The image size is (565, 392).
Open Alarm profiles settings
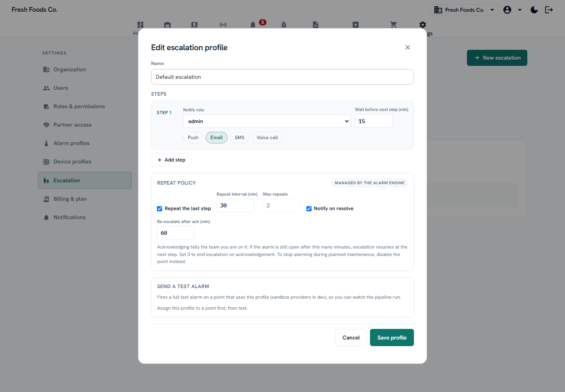[x=85, y=143]
